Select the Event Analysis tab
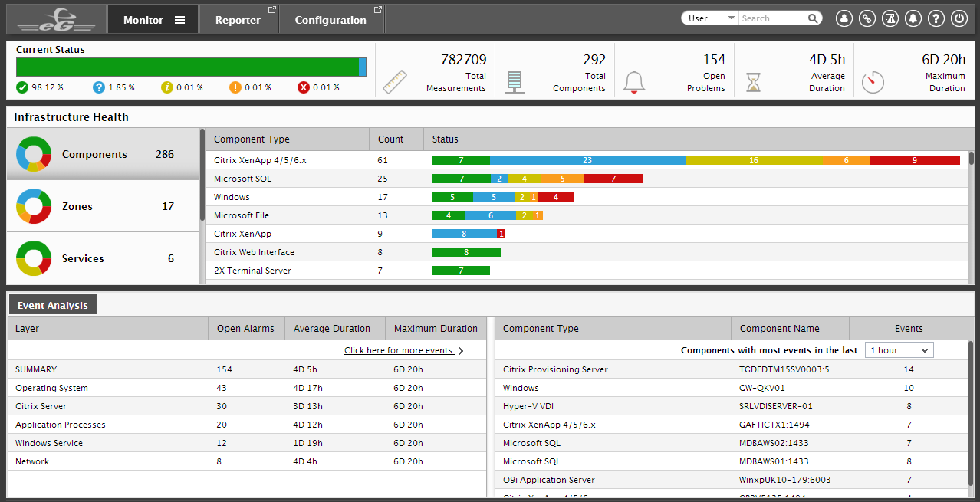The height and width of the screenshot is (502, 980). pos(53,305)
